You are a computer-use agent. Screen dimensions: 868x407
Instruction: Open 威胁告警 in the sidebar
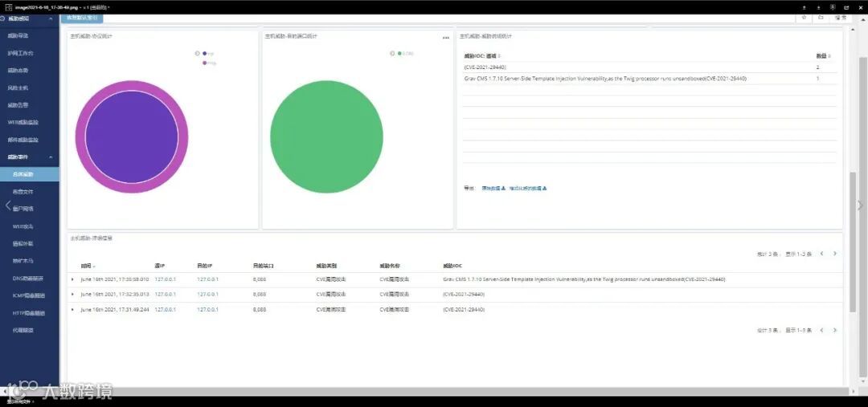18,105
